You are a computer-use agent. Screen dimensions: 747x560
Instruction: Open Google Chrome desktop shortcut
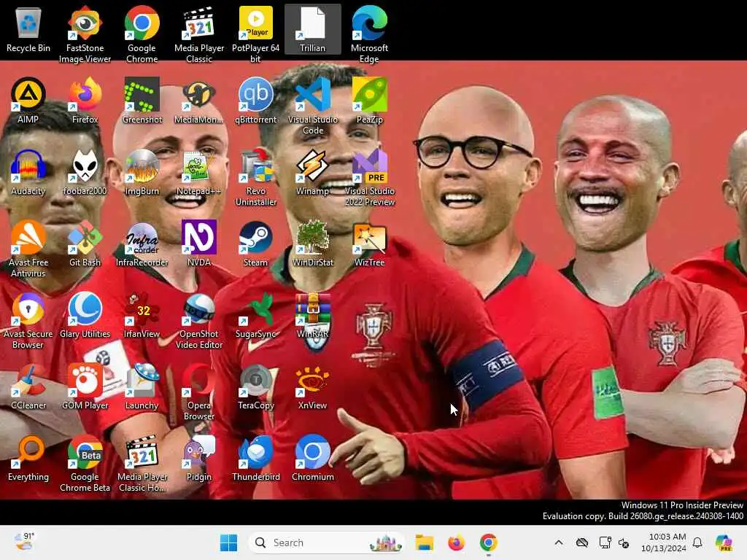142,34
